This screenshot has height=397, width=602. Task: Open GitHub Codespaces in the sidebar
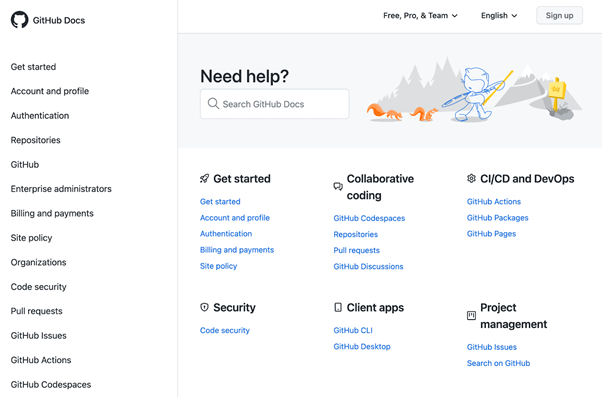[x=51, y=385]
